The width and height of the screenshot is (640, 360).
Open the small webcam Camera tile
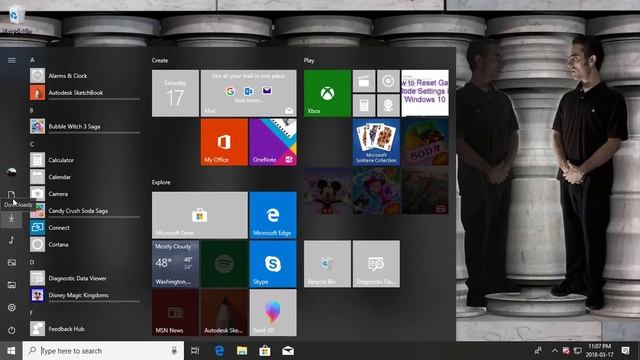tap(389, 105)
